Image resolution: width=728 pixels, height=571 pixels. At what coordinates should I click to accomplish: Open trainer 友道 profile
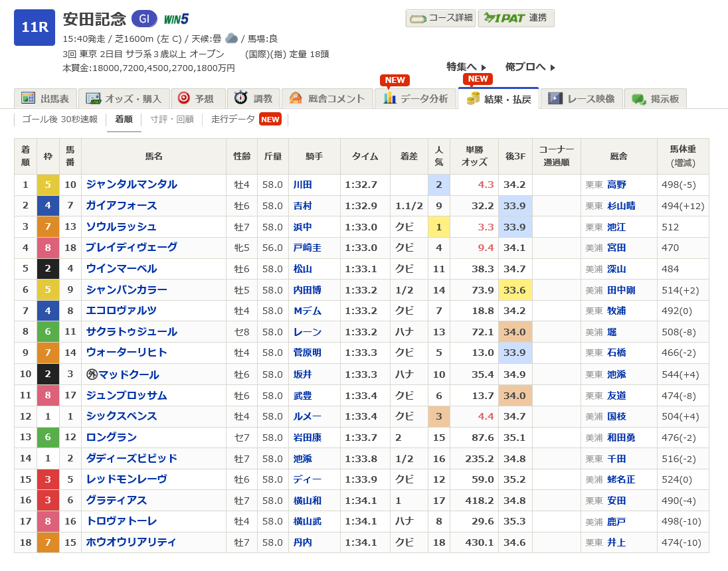[616, 396]
